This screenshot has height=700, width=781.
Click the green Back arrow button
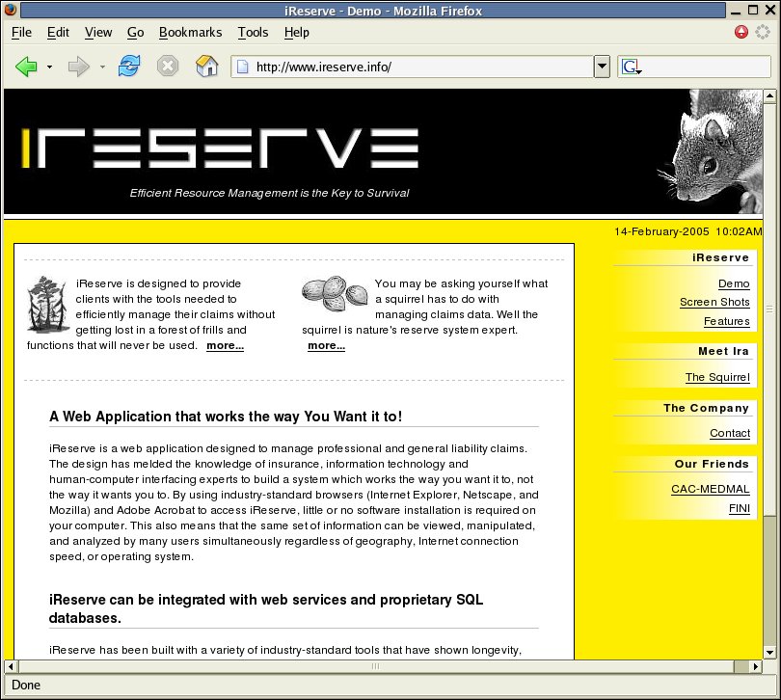coord(26,67)
